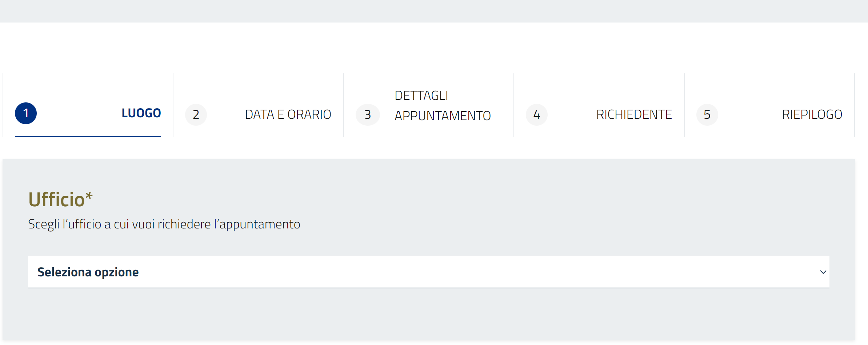Click the word DETTAGLI in step 3
This screenshot has height=345, width=868.
421,96
